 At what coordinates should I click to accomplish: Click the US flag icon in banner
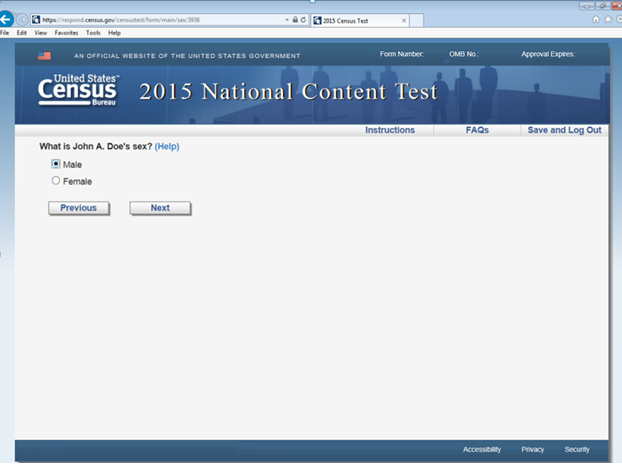[44, 56]
